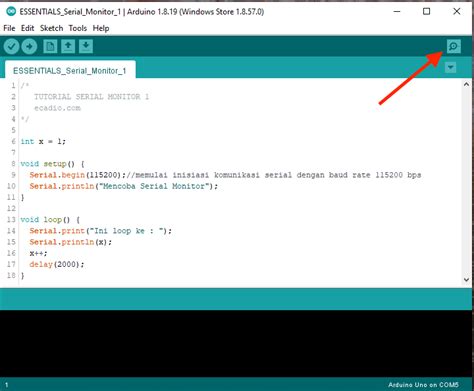Click the editor scrollbar down arrow
This screenshot has height=391, width=474.
point(466,280)
